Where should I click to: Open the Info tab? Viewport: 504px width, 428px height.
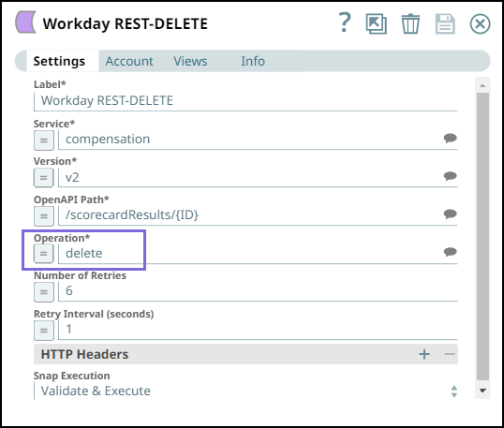(253, 61)
